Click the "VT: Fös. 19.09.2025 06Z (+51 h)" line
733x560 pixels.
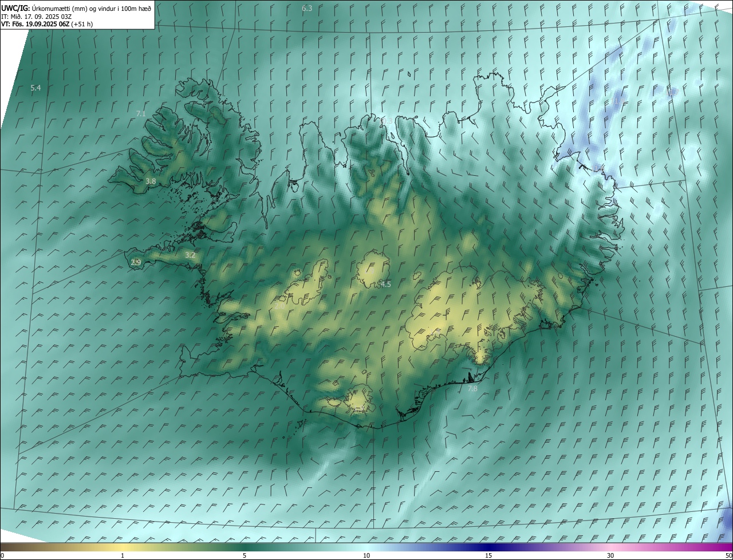47,24
